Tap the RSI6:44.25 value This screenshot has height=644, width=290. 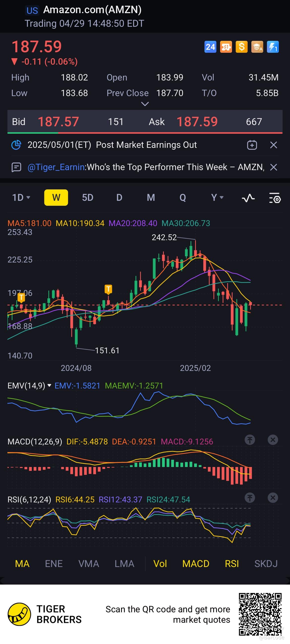[75, 499]
